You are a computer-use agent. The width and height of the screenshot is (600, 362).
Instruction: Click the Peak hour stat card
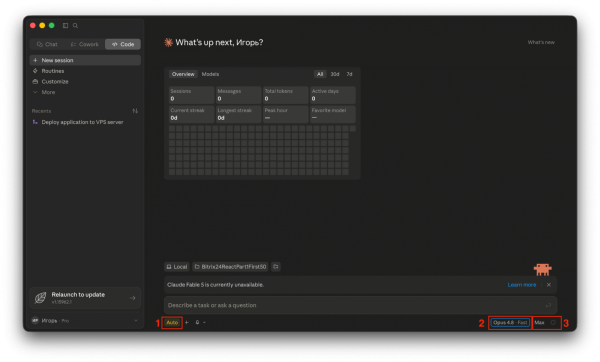[x=285, y=114]
